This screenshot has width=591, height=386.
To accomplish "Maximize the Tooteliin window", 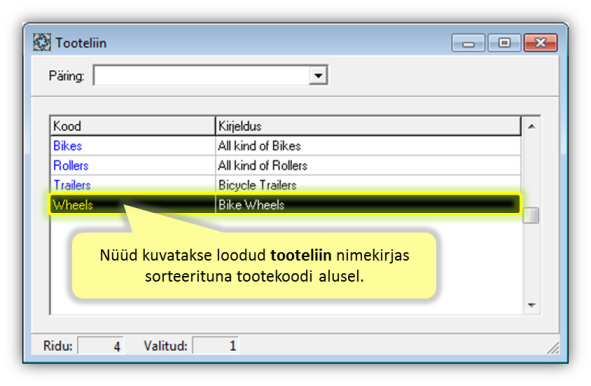I will click(x=504, y=43).
